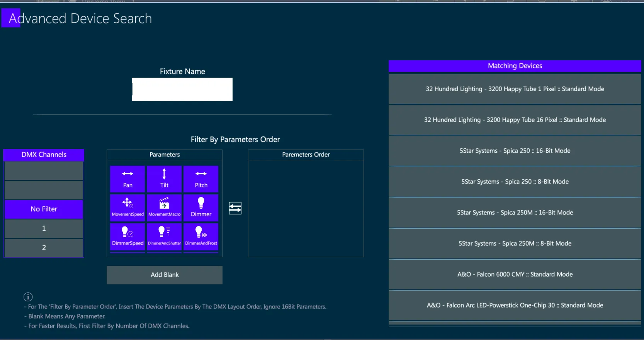644x340 pixels.
Task: Click the Matching Devices header
Action: tap(515, 66)
